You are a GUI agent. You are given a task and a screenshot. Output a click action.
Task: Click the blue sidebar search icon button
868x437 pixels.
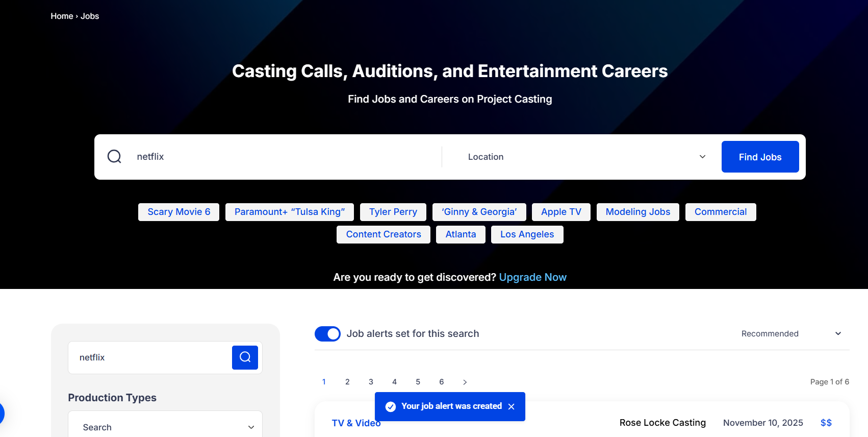(x=245, y=357)
